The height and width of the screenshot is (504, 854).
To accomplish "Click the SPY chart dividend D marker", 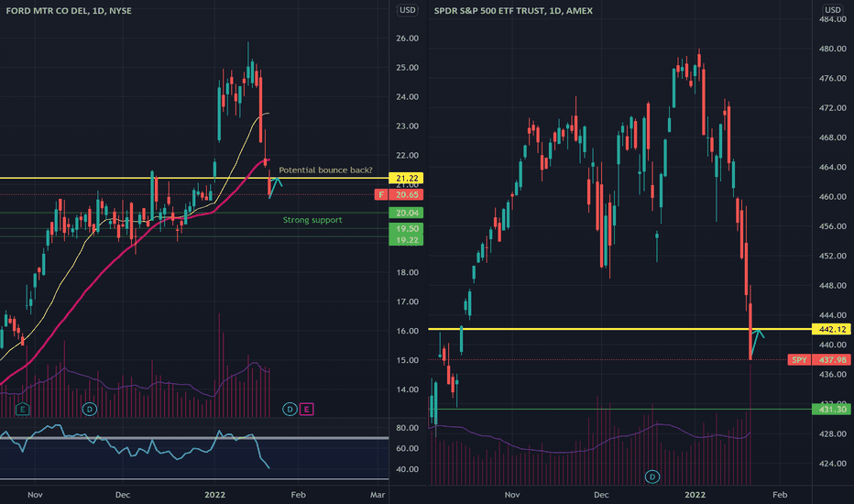I will (651, 477).
